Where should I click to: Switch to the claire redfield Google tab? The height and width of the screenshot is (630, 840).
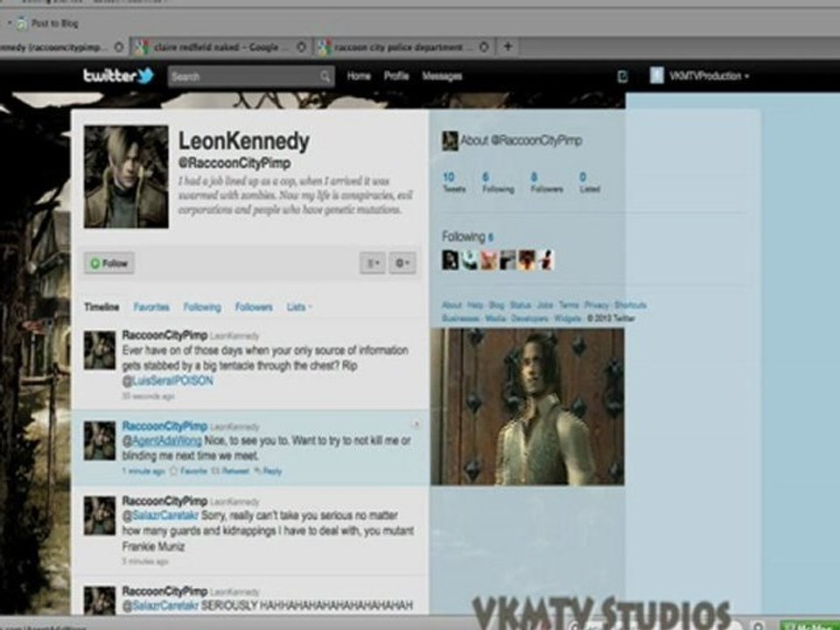(220, 47)
